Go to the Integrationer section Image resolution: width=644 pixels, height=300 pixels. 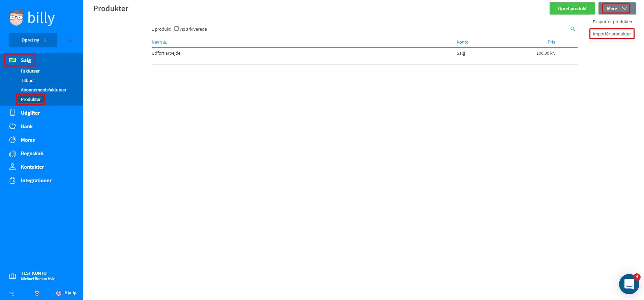[36, 180]
